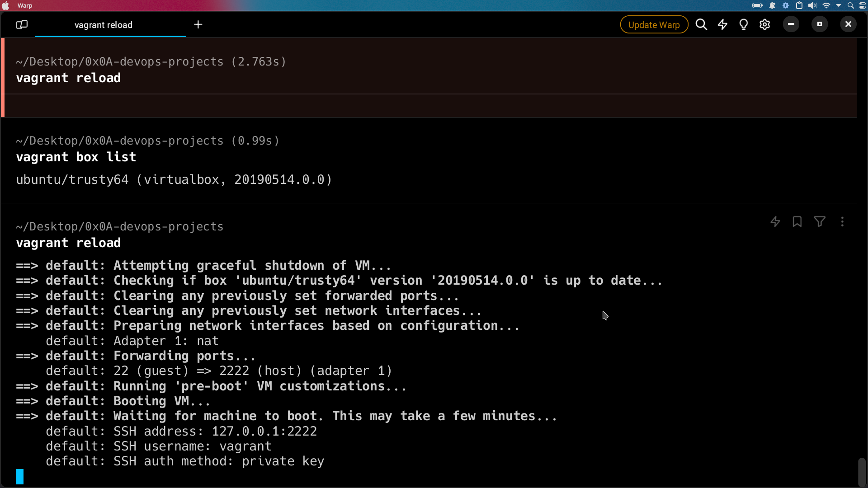Expand the menu bar dropdown arrow

tap(839, 5)
